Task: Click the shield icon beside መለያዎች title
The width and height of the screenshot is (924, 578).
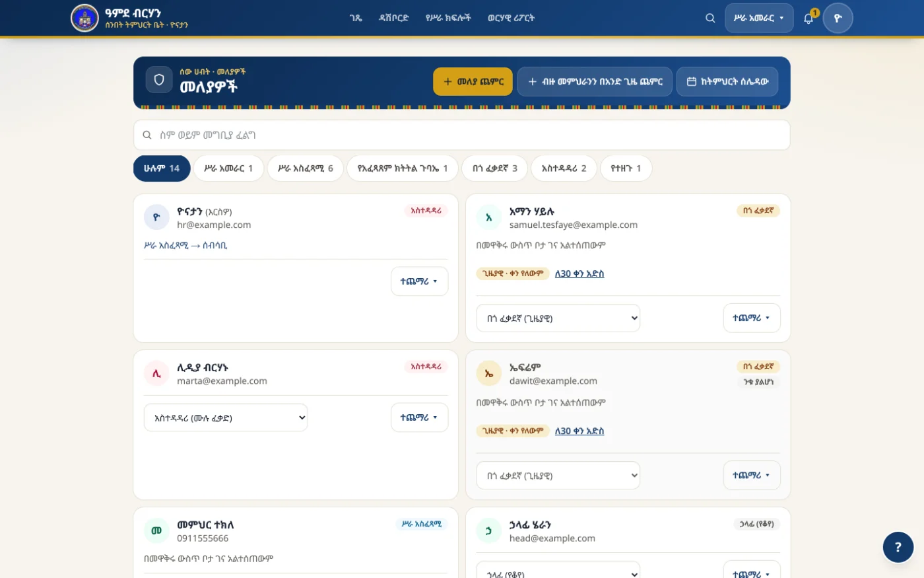Action: pyautogui.click(x=159, y=80)
